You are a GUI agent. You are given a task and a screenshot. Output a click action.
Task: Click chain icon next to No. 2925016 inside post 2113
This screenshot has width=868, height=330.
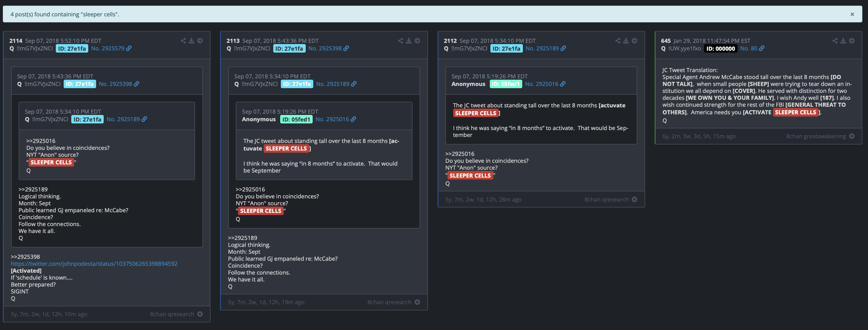point(353,119)
